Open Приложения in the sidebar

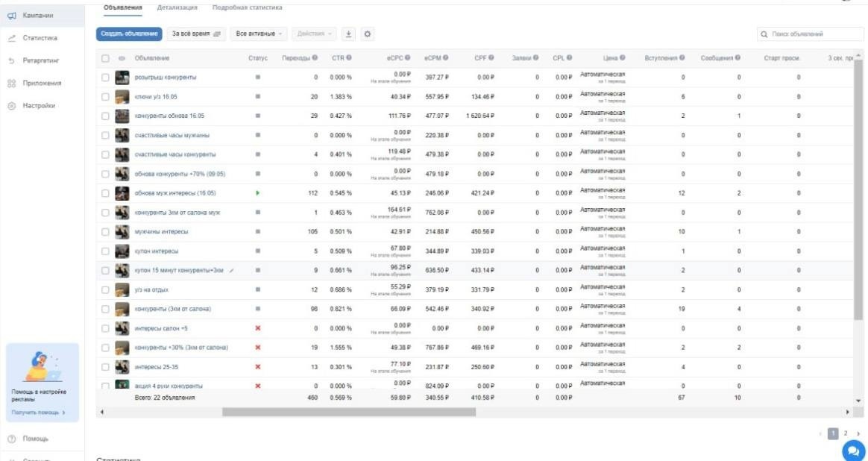[42, 83]
